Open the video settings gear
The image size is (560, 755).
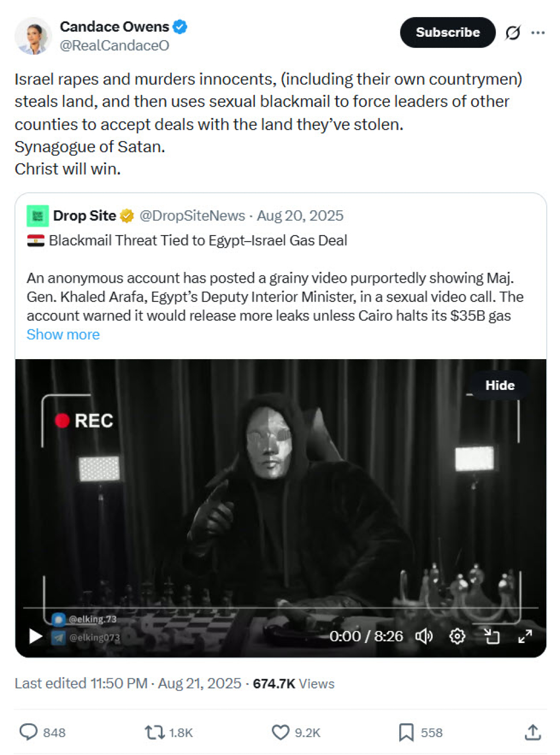point(457,636)
